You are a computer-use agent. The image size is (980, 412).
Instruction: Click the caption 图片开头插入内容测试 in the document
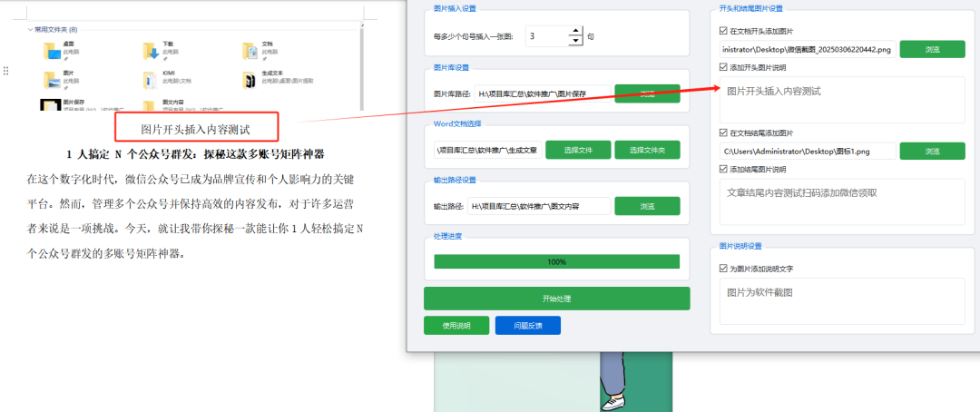click(x=196, y=130)
